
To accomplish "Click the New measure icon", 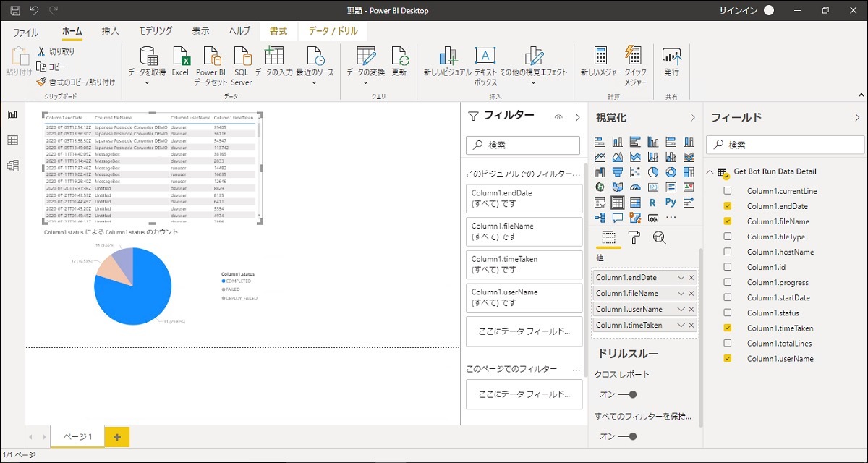I will click(x=601, y=61).
